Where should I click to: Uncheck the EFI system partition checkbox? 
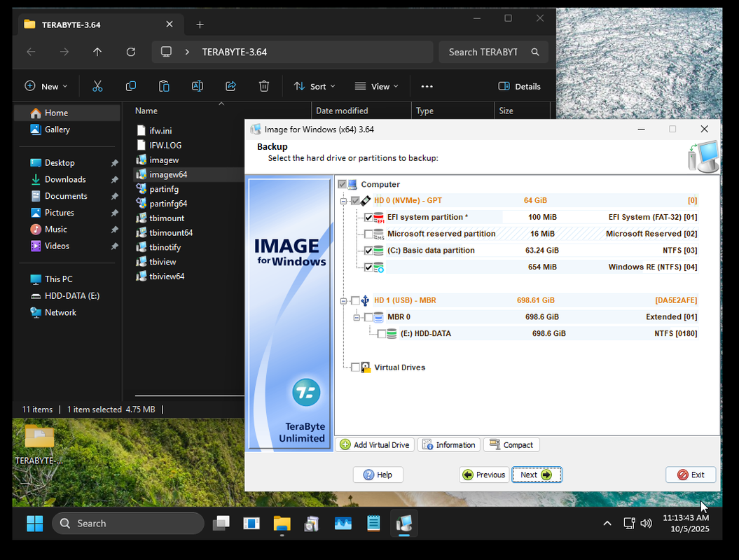368,218
